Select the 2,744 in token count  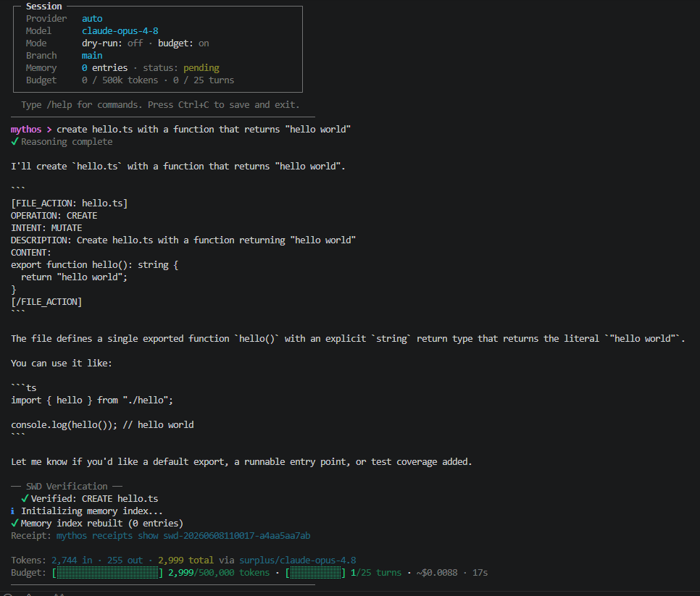(x=72, y=560)
